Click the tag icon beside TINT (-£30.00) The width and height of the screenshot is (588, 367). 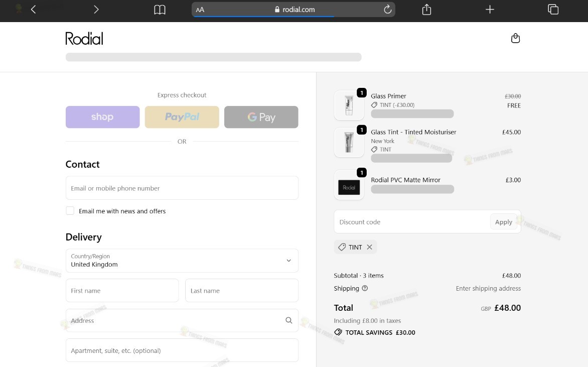(374, 105)
